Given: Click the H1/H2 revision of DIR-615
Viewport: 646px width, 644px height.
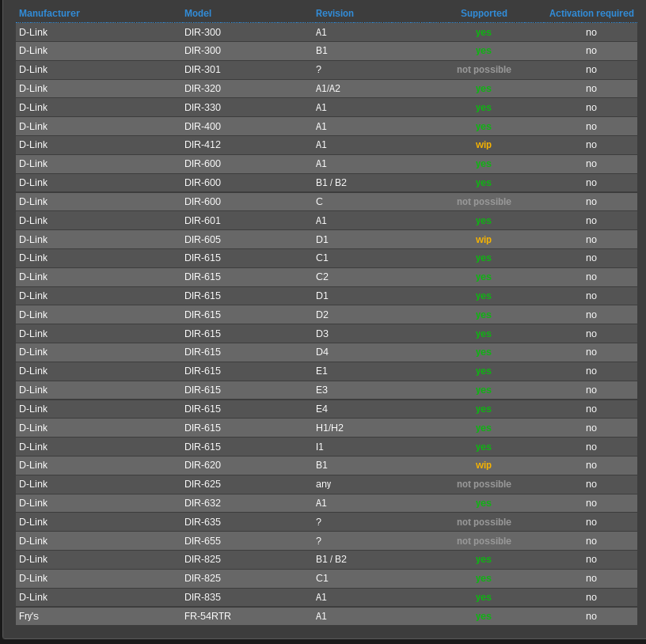Looking at the screenshot, I should coord(329,428).
